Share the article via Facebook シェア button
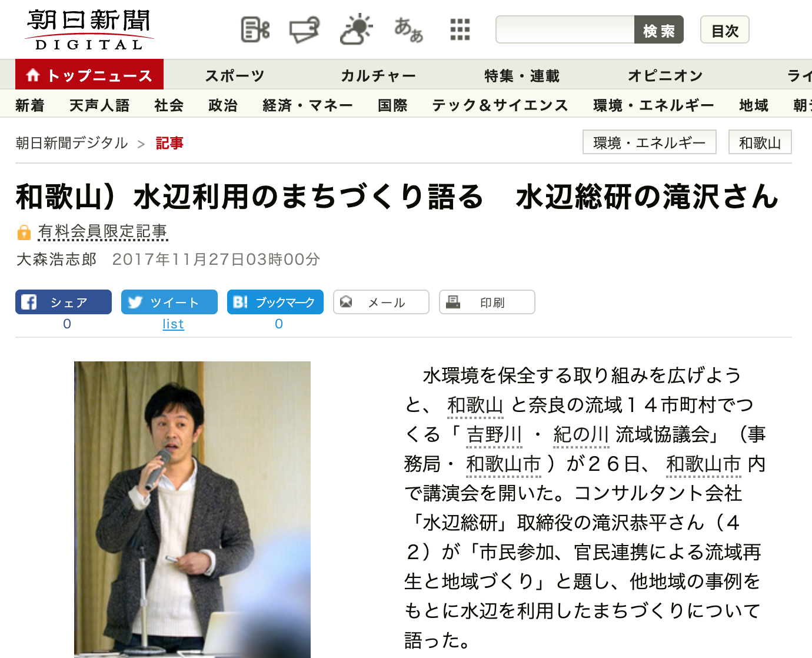The image size is (812, 658). click(64, 302)
